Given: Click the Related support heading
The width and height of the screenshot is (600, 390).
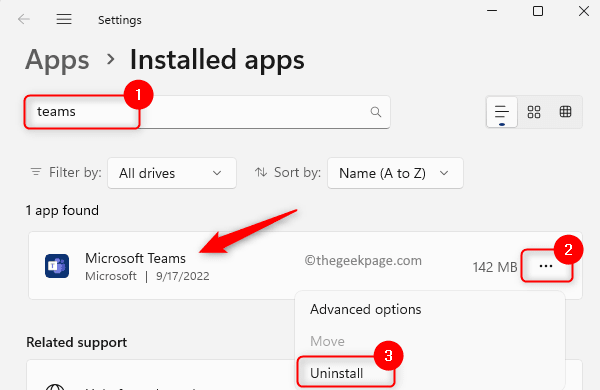Looking at the screenshot, I should (x=77, y=342).
